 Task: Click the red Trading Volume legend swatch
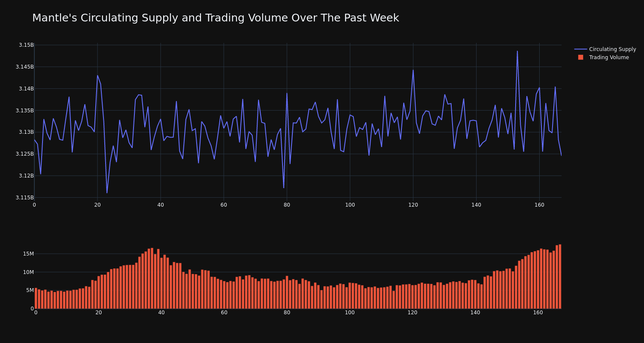coord(580,57)
